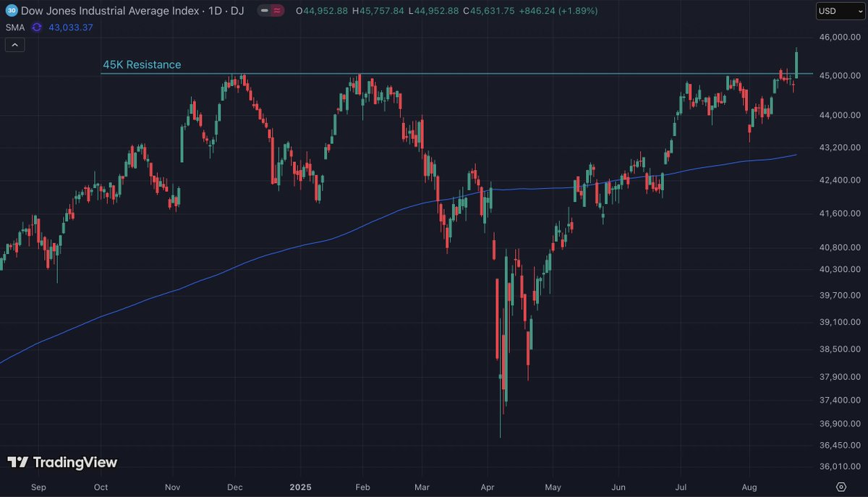Click the Jun time axis label
Image resolution: width=868 pixels, height=497 pixels.
[x=618, y=487]
